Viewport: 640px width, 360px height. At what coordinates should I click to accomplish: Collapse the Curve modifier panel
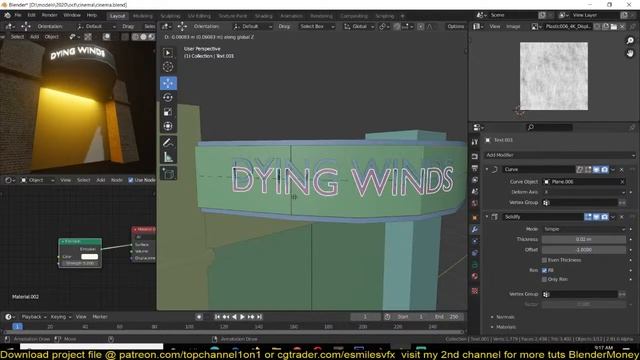click(487, 169)
